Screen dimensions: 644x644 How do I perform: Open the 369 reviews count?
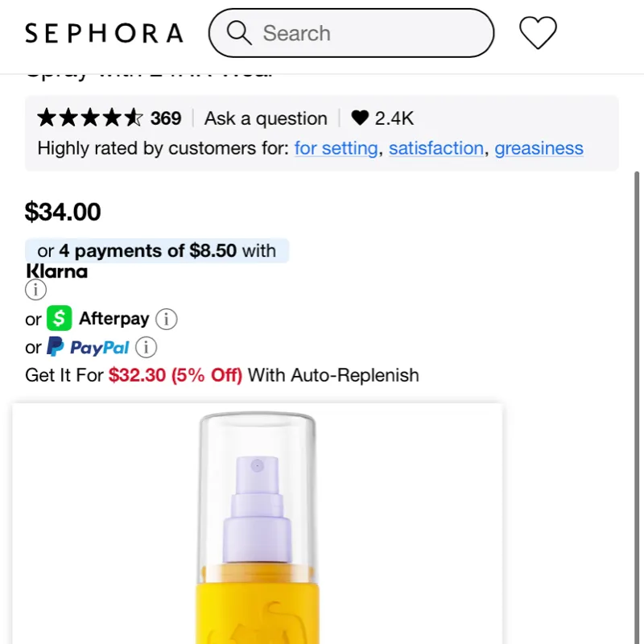[x=166, y=119]
